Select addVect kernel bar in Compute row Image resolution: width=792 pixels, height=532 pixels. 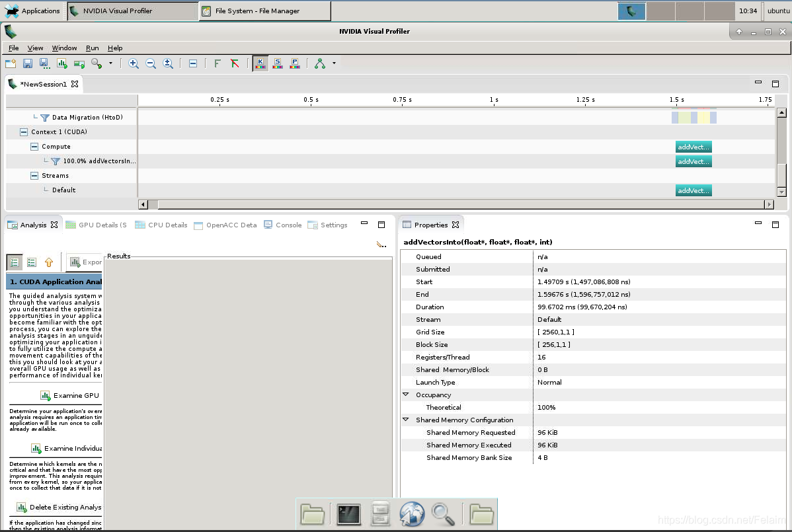tap(693, 147)
